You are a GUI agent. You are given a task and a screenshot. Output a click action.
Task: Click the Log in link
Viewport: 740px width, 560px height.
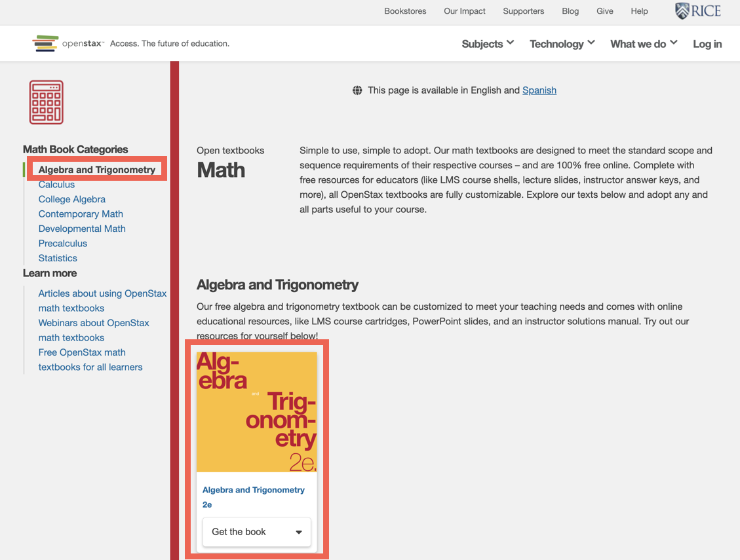[x=707, y=43]
